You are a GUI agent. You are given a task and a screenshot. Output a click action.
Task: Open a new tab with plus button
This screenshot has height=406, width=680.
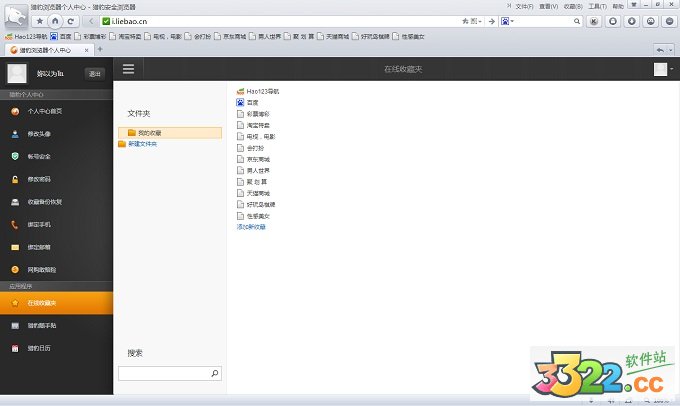(100, 49)
